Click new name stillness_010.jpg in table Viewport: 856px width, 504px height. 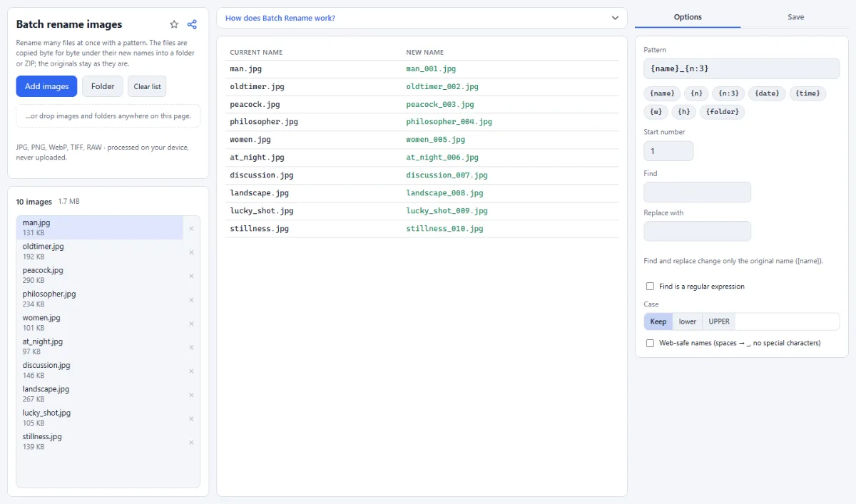coord(445,229)
